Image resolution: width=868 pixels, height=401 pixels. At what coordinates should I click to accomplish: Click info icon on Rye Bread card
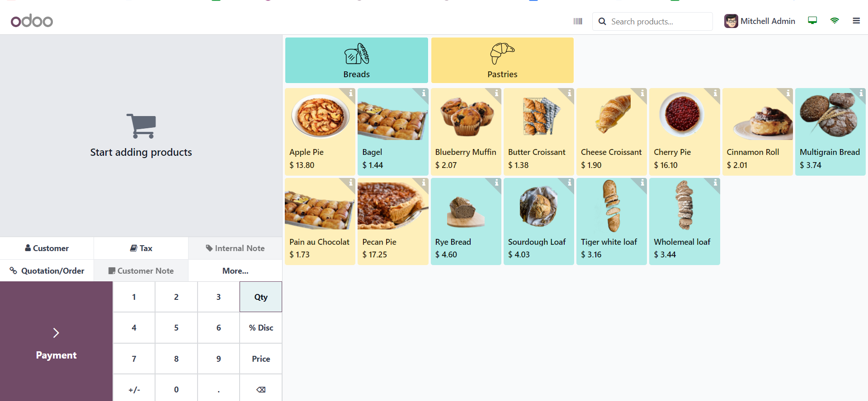(x=496, y=183)
